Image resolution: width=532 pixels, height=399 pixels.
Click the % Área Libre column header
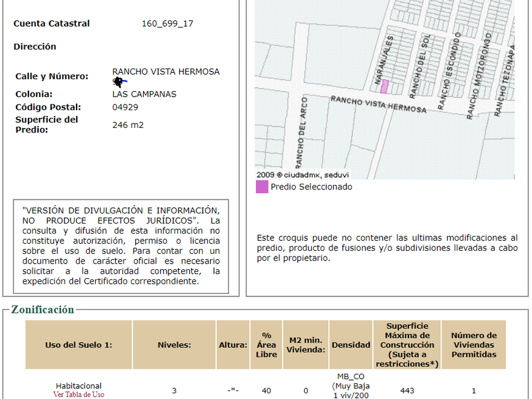(267, 345)
